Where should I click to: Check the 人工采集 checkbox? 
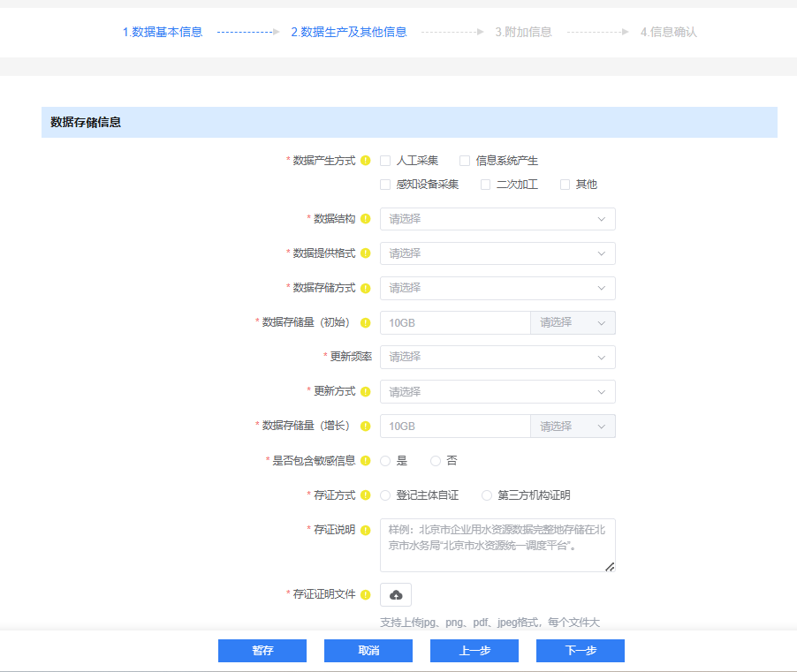(385, 161)
